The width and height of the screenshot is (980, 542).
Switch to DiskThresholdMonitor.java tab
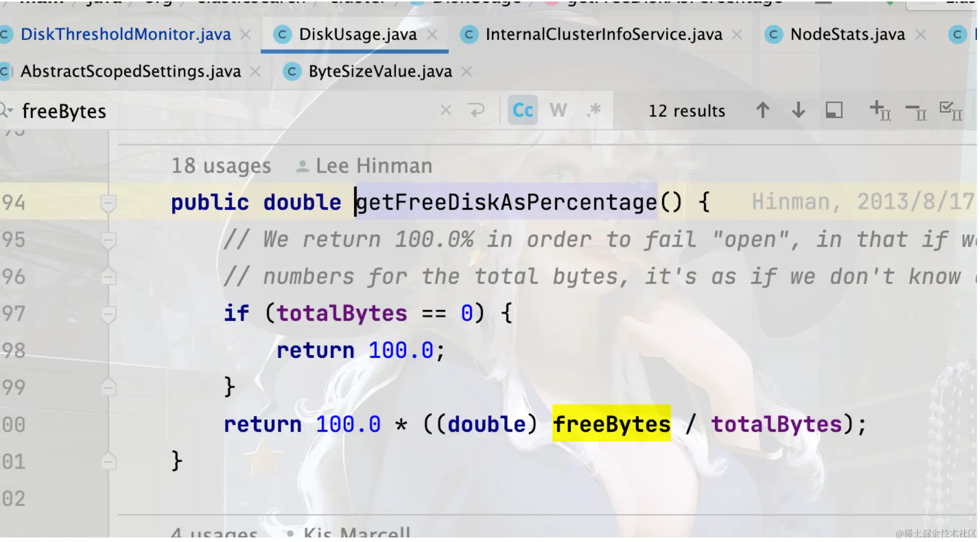(125, 35)
